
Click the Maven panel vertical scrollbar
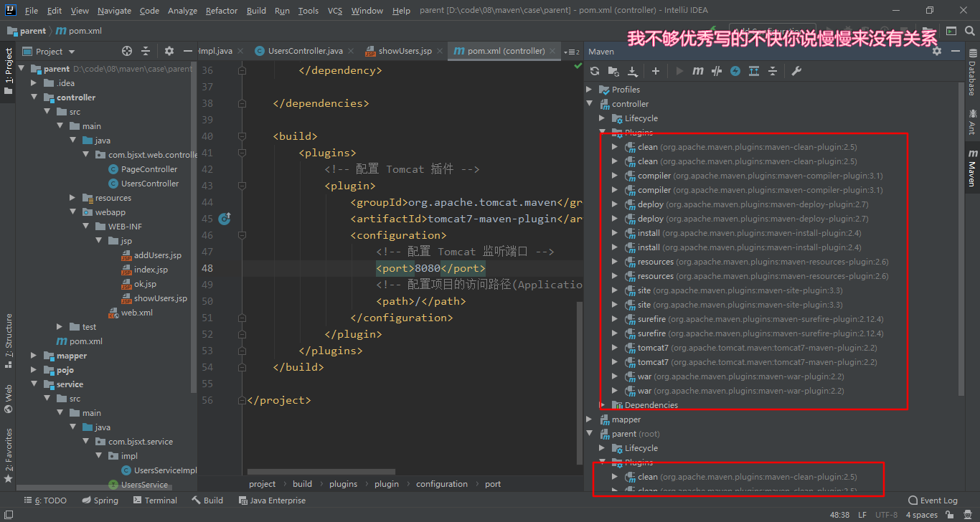(961, 238)
